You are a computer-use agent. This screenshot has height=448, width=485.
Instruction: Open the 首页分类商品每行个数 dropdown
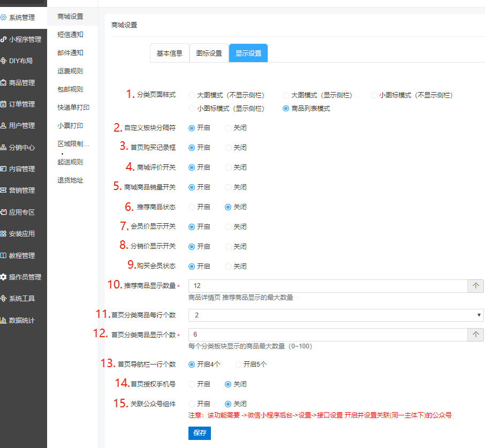coord(336,315)
